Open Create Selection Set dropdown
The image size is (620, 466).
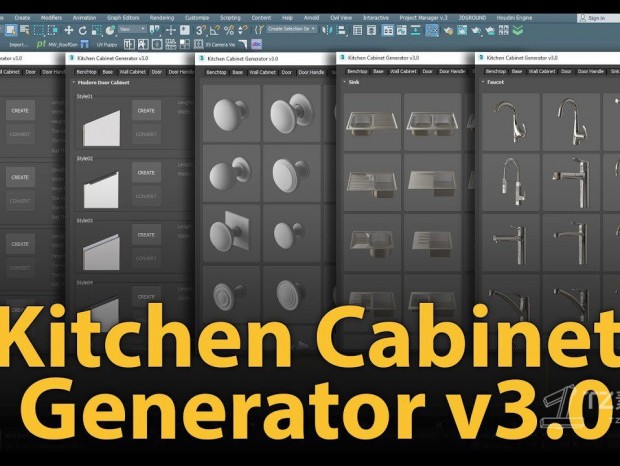pyautogui.click(x=292, y=29)
